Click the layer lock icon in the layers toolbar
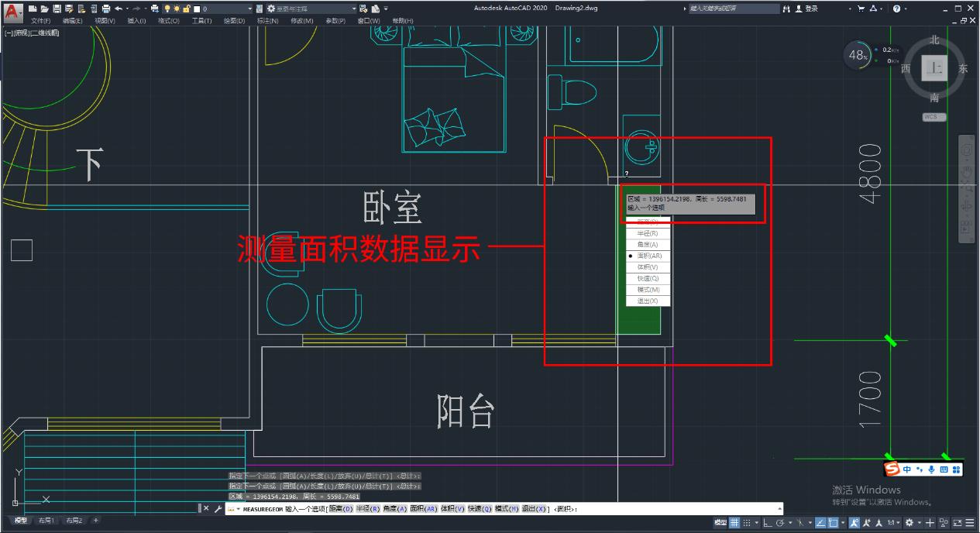The image size is (980, 533). 185,8
